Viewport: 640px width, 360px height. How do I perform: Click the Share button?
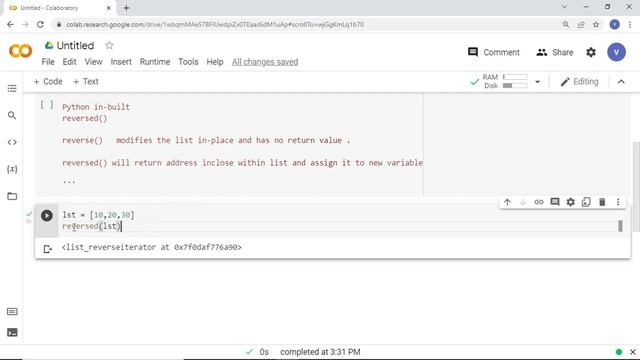[x=554, y=52]
